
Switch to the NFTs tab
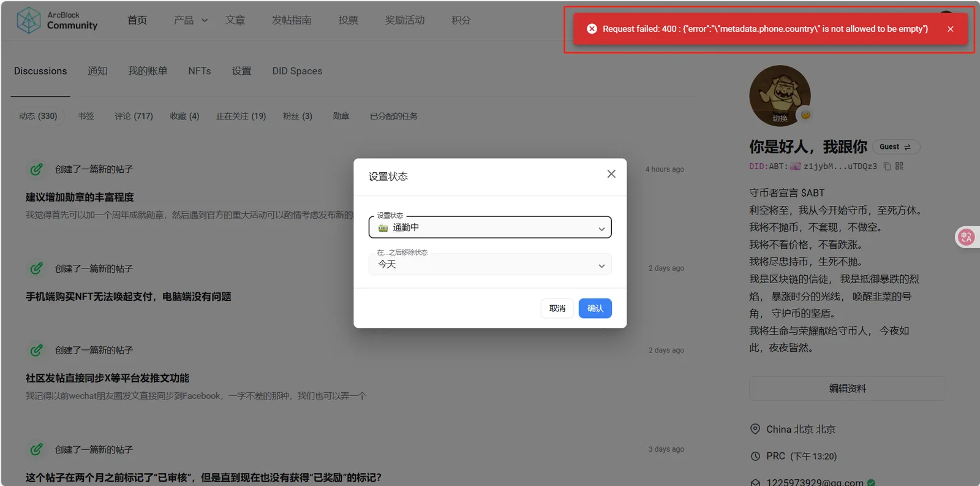click(200, 71)
